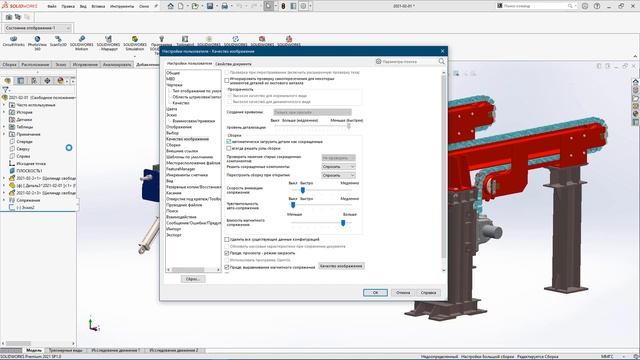Screen dimensions: 640x360
Task: Click the options search field (Параметры поиска)
Action: click(x=406, y=62)
